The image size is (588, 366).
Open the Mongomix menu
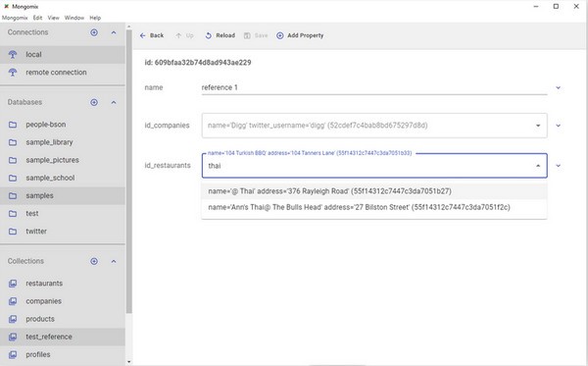(x=15, y=18)
